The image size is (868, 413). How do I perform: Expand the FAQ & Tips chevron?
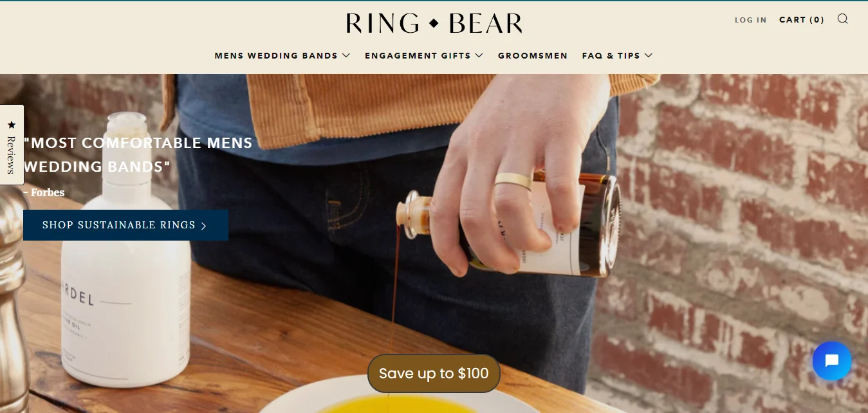tap(648, 55)
